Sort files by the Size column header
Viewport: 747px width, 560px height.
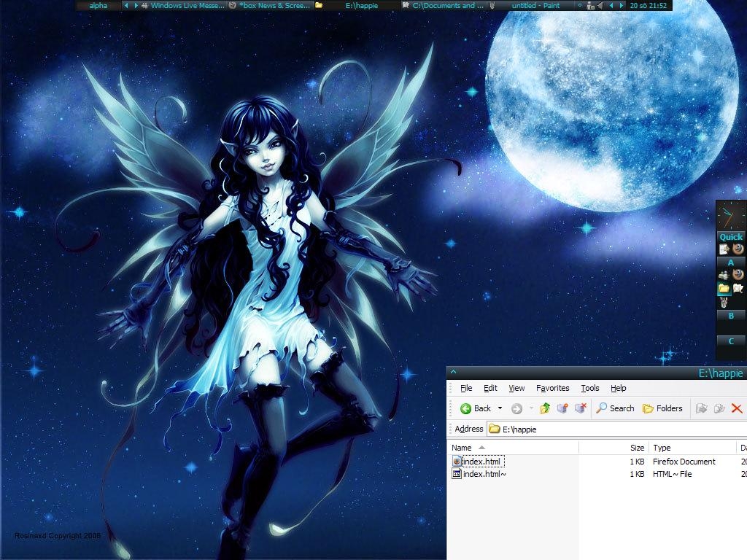pos(614,448)
